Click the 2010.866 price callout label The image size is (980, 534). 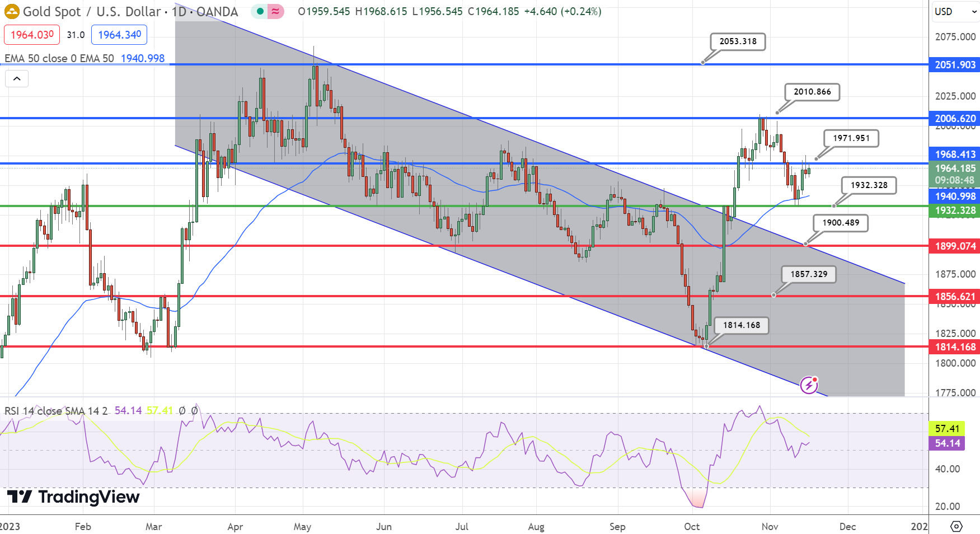[x=812, y=92]
